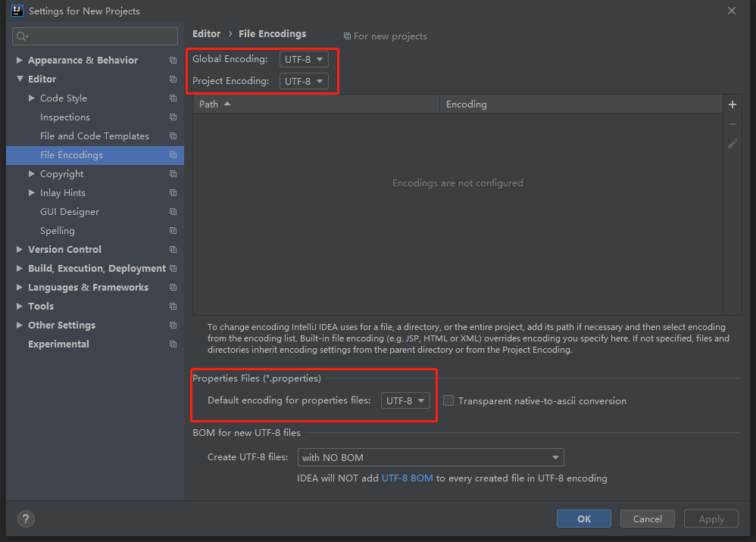This screenshot has width=756, height=542.
Task: Select the File Encodings tree item
Action: pos(95,155)
